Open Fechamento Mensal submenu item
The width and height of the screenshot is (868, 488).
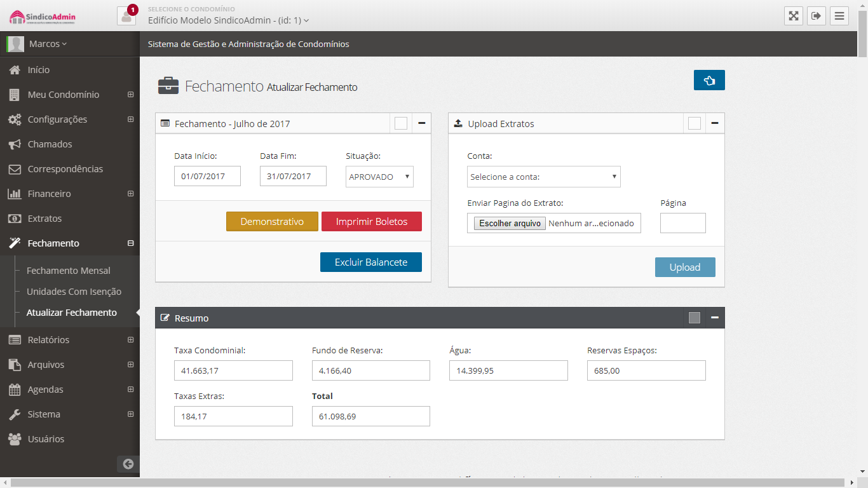coord(69,271)
